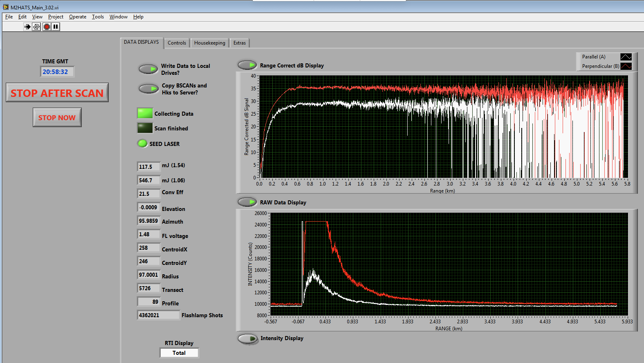Toggle the Write Data to Local Drives switch
Screen dimensions: 644x363
(148, 69)
